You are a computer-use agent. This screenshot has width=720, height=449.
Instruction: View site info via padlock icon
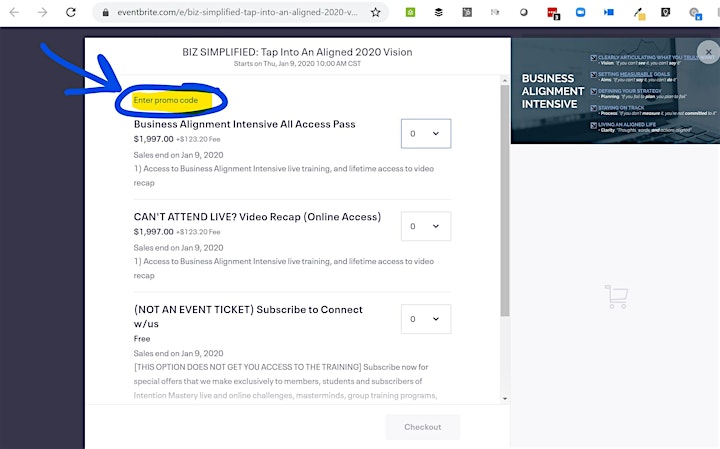(106, 12)
